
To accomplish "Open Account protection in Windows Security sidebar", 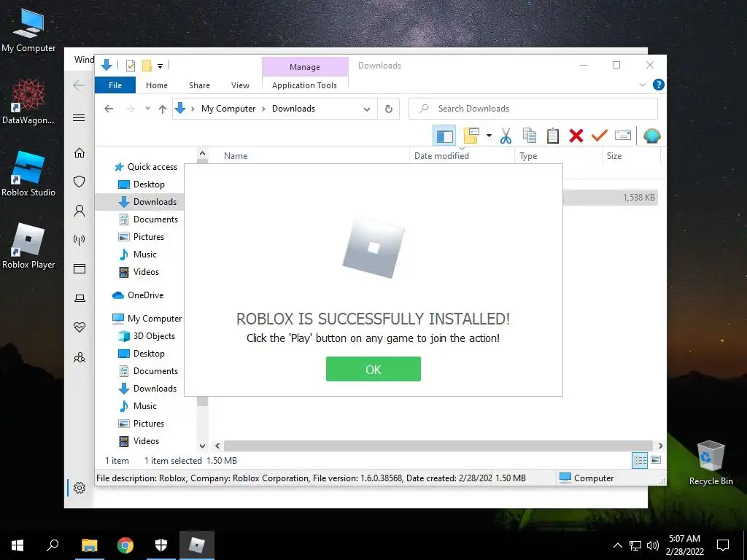I will coord(79,211).
